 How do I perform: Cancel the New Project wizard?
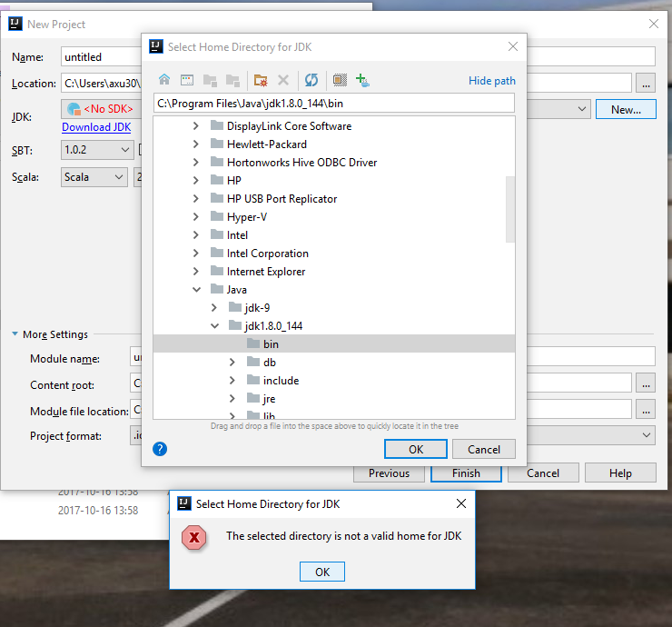click(543, 473)
